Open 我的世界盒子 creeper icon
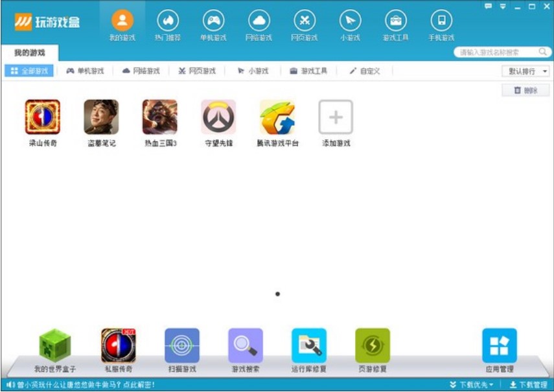 55,345
